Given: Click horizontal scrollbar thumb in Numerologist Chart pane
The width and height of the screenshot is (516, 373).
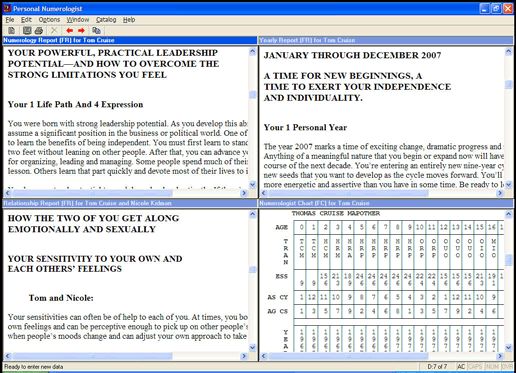Looking at the screenshot, I should click(348, 356).
